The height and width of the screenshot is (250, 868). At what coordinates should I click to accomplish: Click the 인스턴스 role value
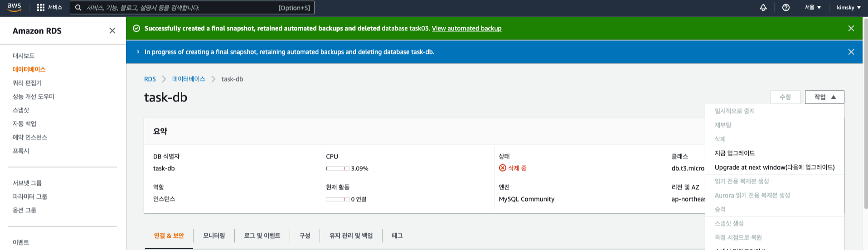pyautogui.click(x=164, y=199)
